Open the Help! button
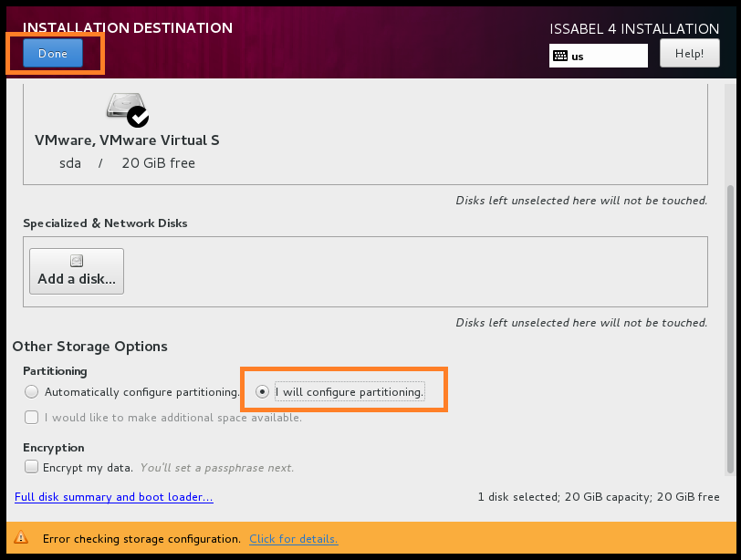The height and width of the screenshot is (560, 741). point(689,54)
